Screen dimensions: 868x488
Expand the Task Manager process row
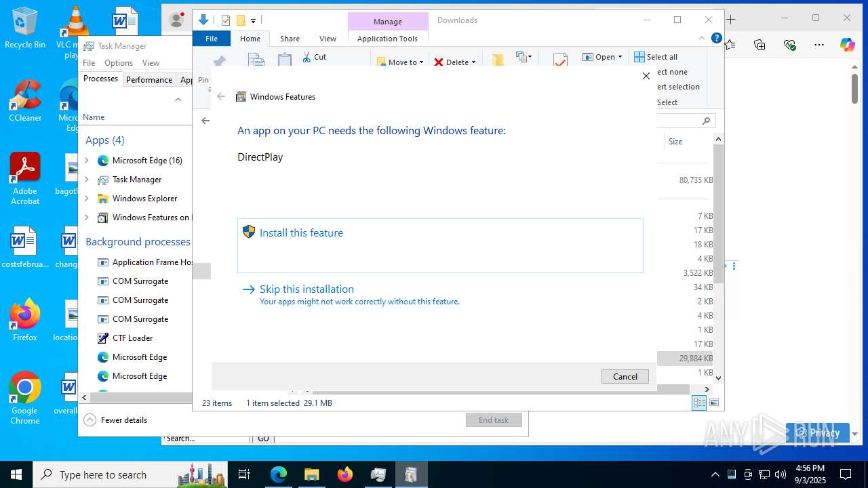point(87,180)
